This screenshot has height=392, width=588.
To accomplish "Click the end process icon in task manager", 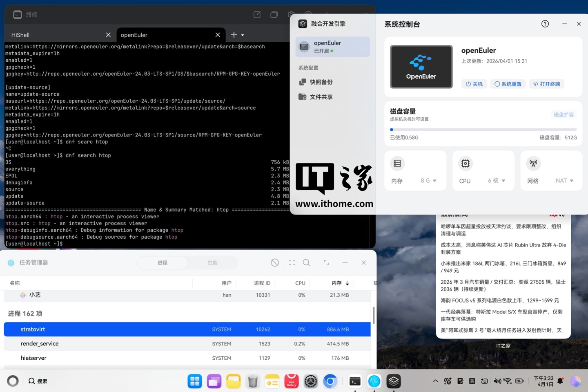I will point(275,262).
